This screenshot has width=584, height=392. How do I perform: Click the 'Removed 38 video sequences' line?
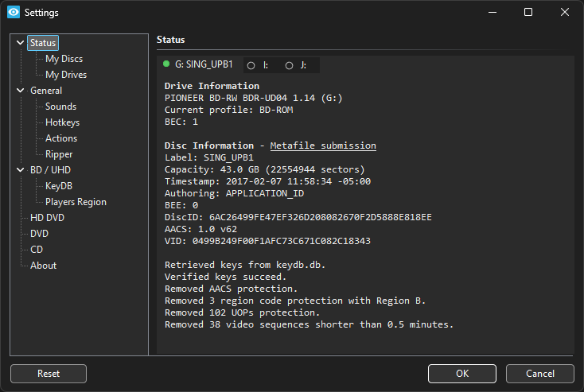point(310,324)
